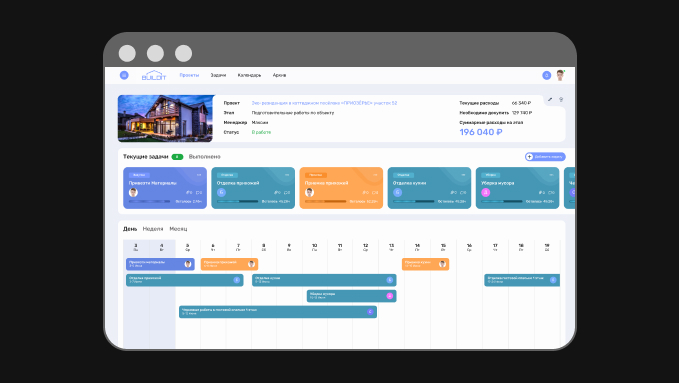This screenshot has height=383, width=679.
Task: Click the BUILDIT logo
Action: (154, 75)
